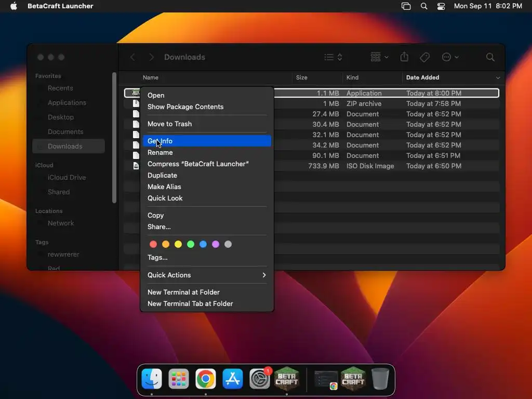Select Show Package Contents
Viewport: 532px width, 399px height.
pyautogui.click(x=207, y=107)
